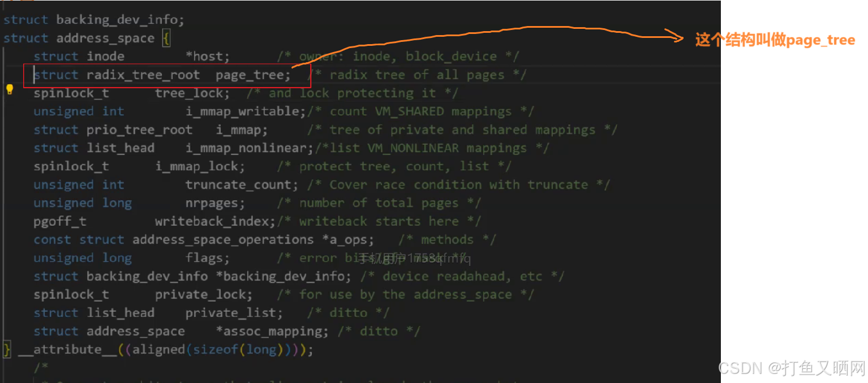Click the page_tree member name
868x383 pixels.
pos(252,75)
